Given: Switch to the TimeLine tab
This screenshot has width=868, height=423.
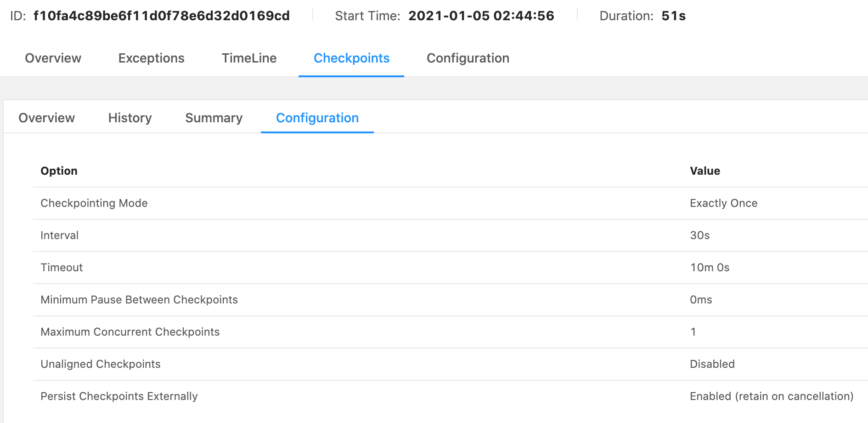Looking at the screenshot, I should click(249, 58).
